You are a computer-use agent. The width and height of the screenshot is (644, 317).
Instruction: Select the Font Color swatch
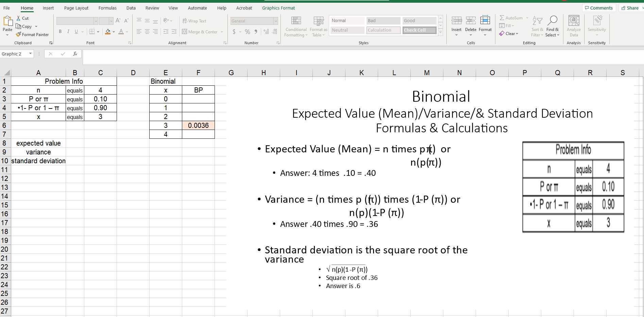pos(121,32)
